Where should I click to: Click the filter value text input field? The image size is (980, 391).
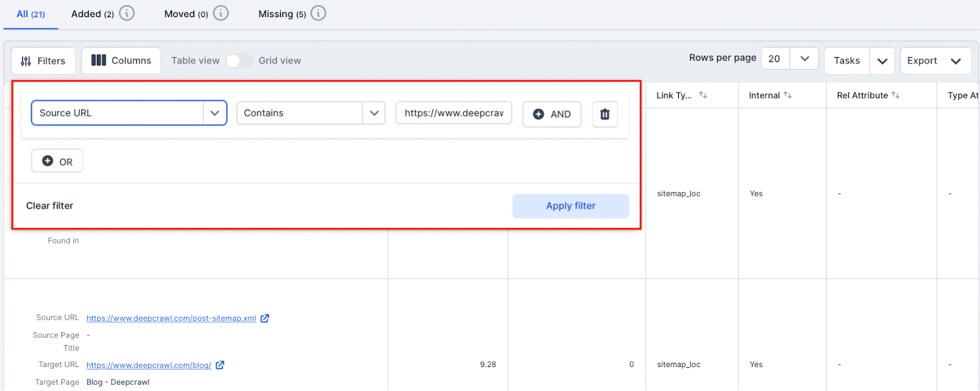(453, 113)
